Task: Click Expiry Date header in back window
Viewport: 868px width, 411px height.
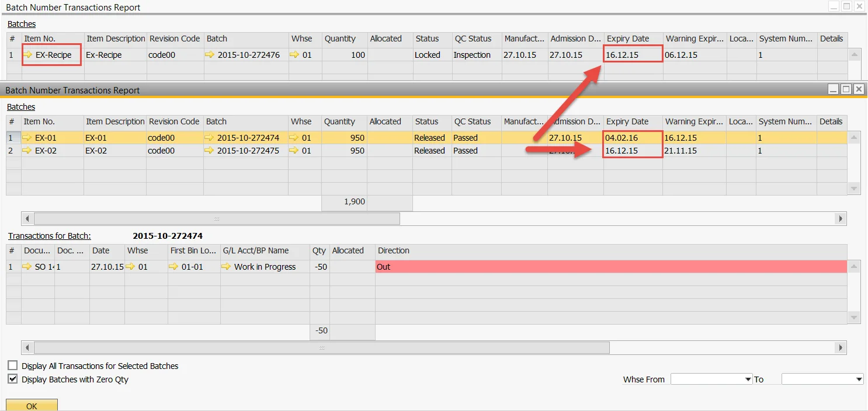Action: [x=634, y=39]
